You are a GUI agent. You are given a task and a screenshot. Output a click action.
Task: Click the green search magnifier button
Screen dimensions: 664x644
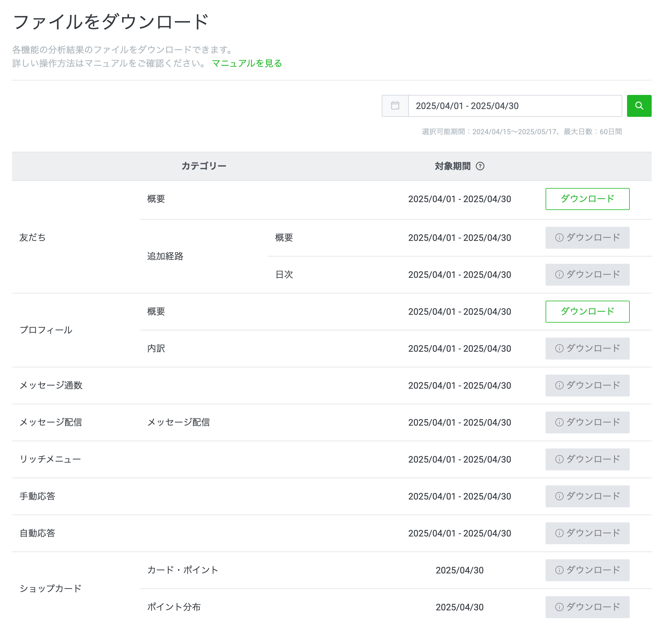click(639, 106)
